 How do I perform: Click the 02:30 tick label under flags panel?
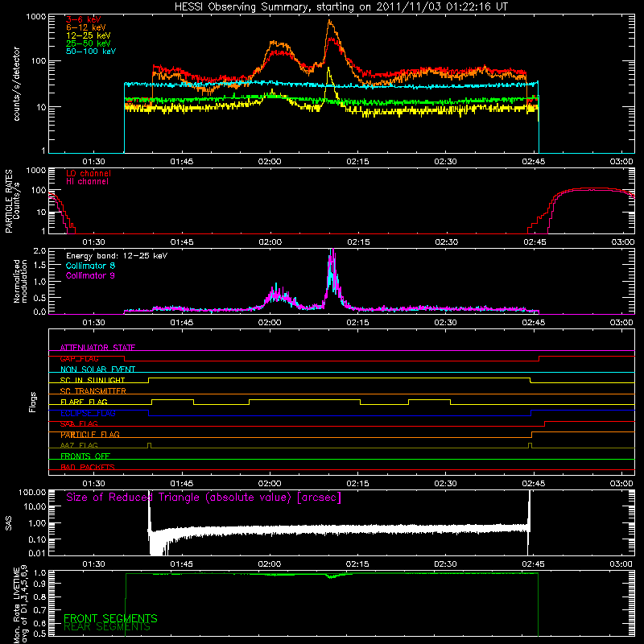[x=446, y=484]
